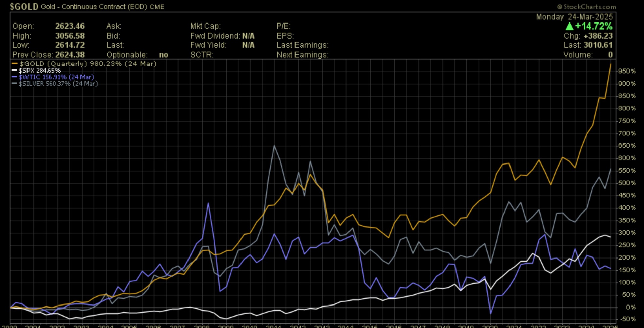Click the white dash beside $SPX legend
This screenshot has width=644, height=328.
[x=14, y=71]
